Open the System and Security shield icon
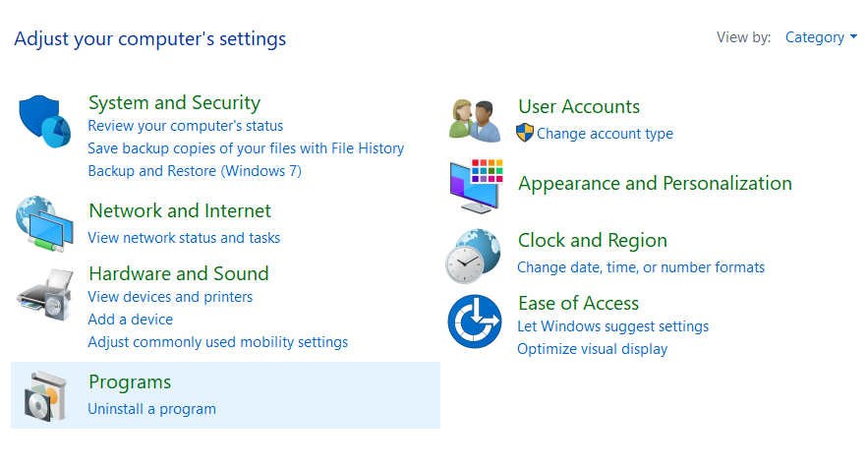Viewport: 868px width, 468px height. point(45,121)
